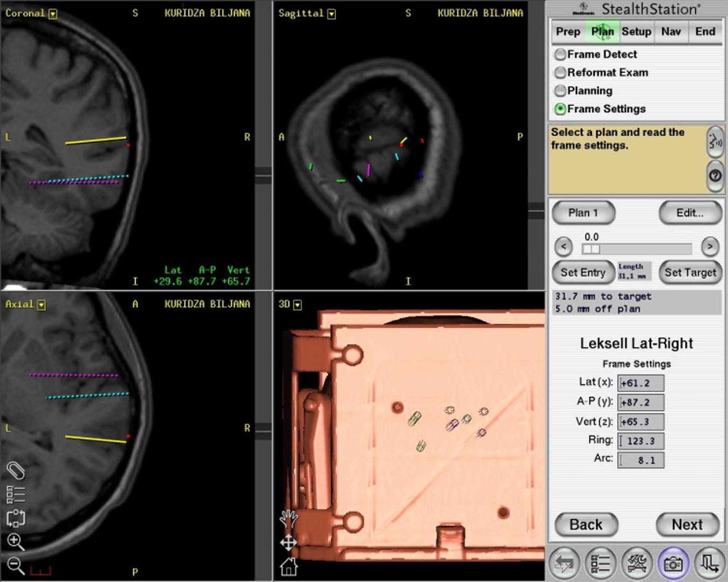The image size is (728, 582).
Task: Reset 3D view with home icon
Action: (289, 566)
